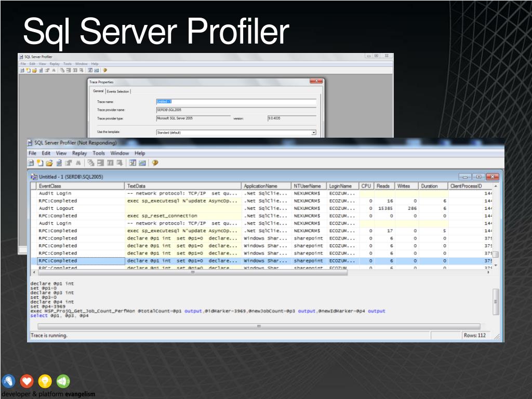
Task: Click version field showing 9.0.4035
Action: click(x=292, y=118)
